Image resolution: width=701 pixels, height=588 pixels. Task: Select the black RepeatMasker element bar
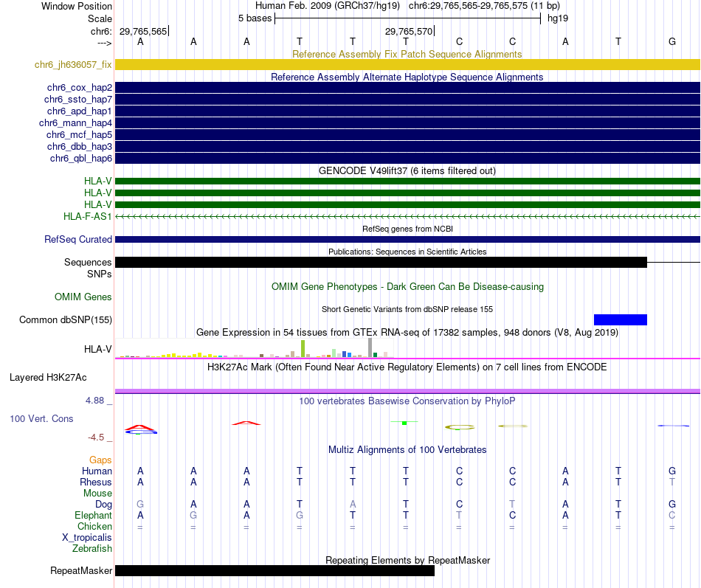275,570
